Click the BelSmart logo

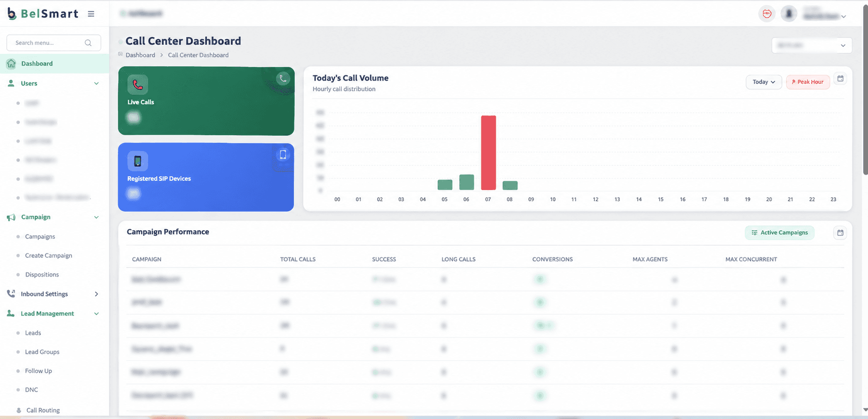(42, 14)
